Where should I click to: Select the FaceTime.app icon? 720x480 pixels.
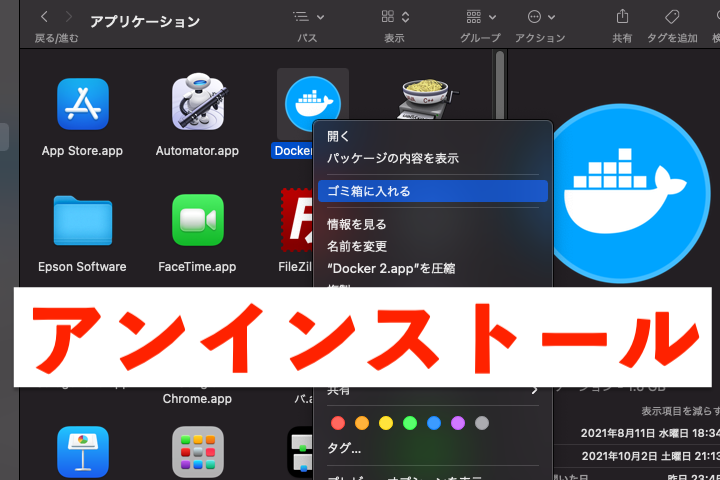198,220
